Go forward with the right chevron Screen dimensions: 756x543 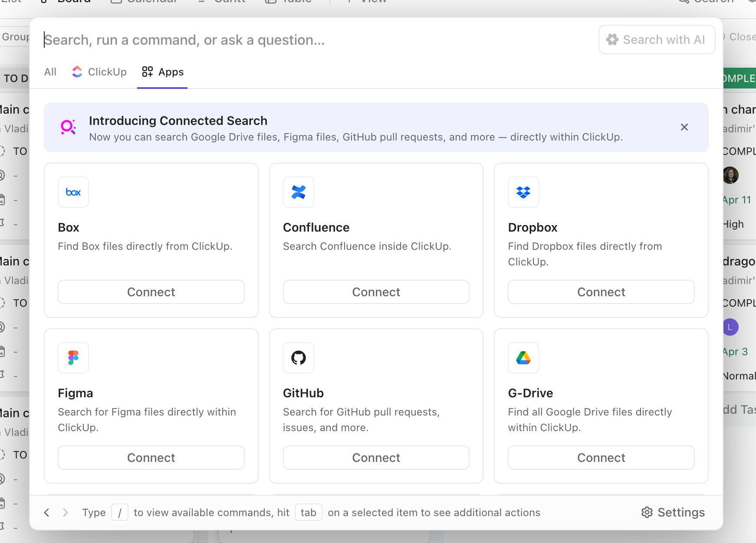[65, 513]
